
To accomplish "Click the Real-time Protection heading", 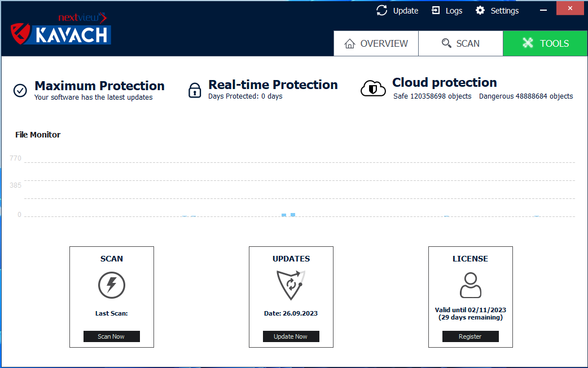I will click(273, 85).
